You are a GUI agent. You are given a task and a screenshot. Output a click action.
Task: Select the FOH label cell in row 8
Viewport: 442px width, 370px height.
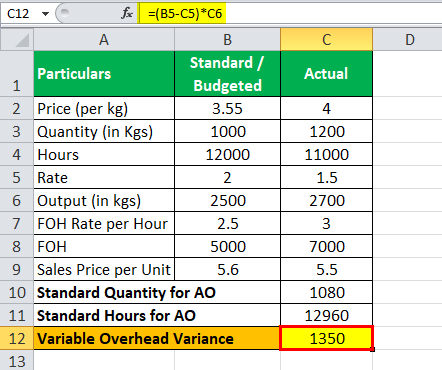pyautogui.click(x=104, y=246)
